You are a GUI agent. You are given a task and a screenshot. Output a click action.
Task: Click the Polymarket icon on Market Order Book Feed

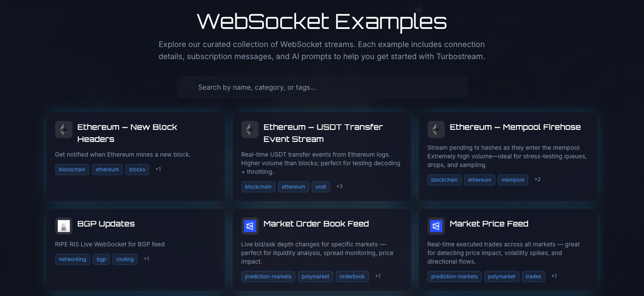click(x=250, y=226)
